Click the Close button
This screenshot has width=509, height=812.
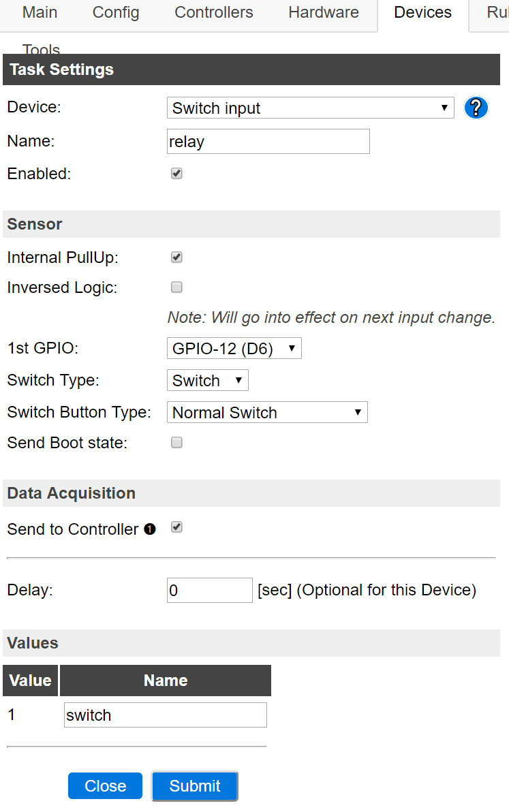click(105, 786)
